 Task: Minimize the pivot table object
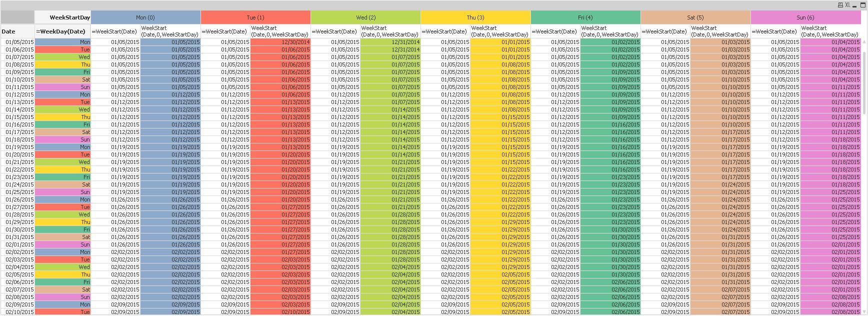pyautogui.click(x=854, y=6)
